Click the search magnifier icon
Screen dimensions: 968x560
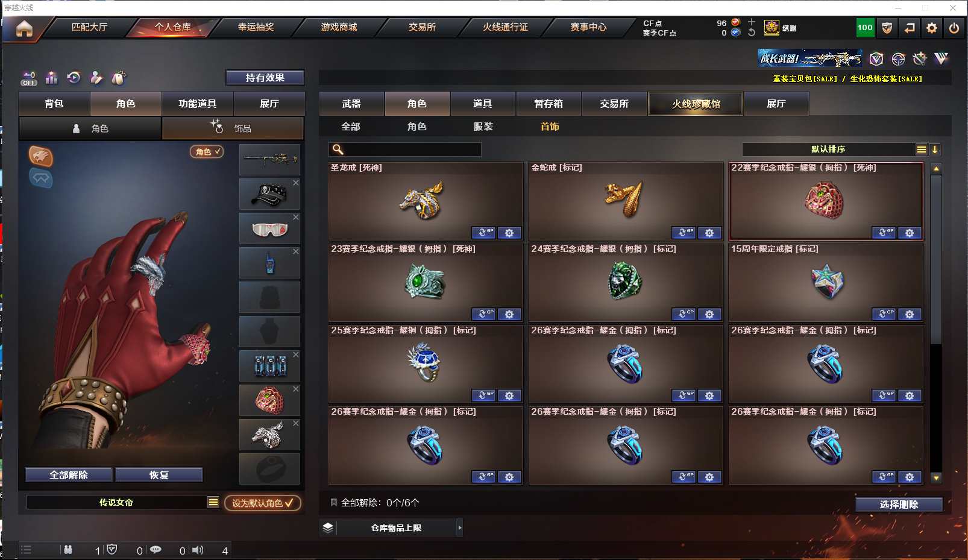(x=338, y=149)
